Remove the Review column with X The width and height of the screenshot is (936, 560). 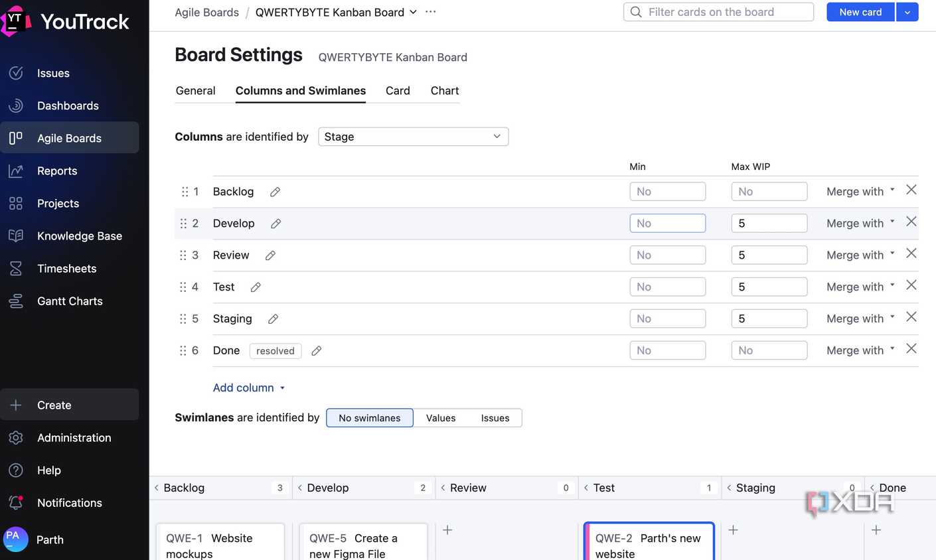coord(911,253)
